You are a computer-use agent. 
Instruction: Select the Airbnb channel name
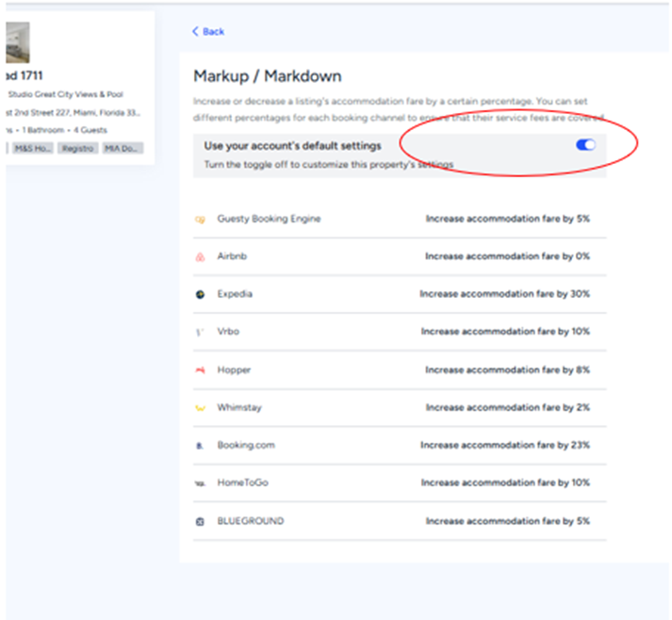pos(232,256)
